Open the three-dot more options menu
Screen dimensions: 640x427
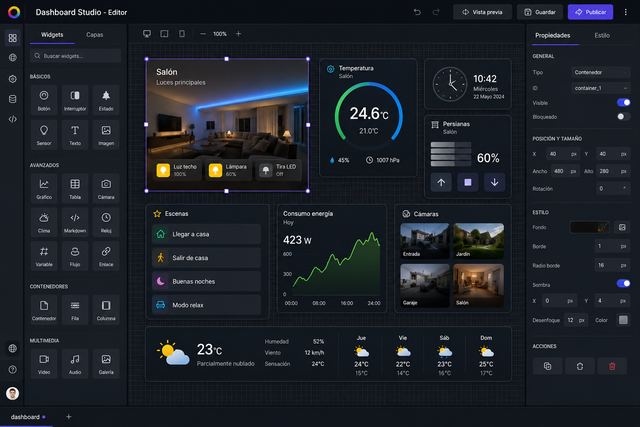pos(625,12)
